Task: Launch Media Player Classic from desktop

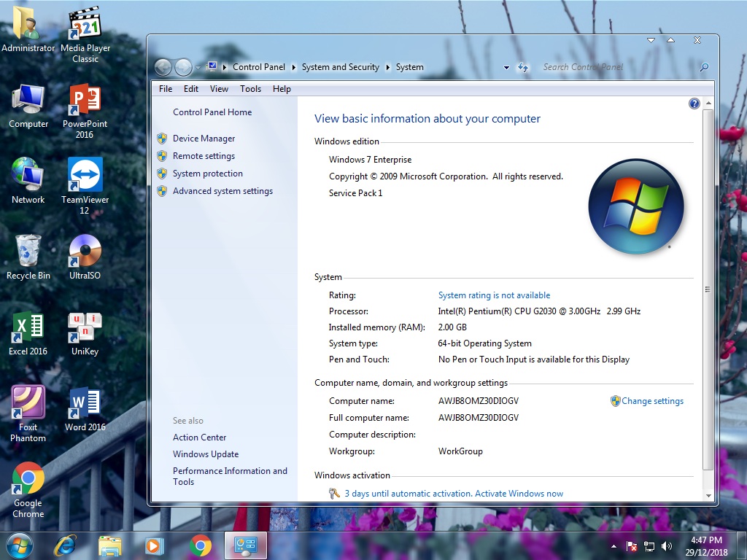Action: [85, 34]
